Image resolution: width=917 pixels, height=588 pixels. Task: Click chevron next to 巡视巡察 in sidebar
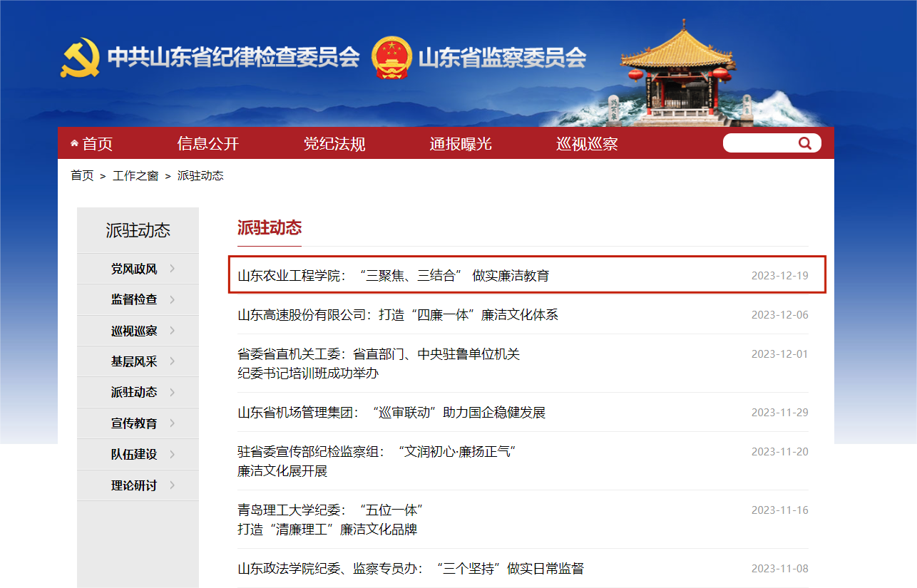172,331
